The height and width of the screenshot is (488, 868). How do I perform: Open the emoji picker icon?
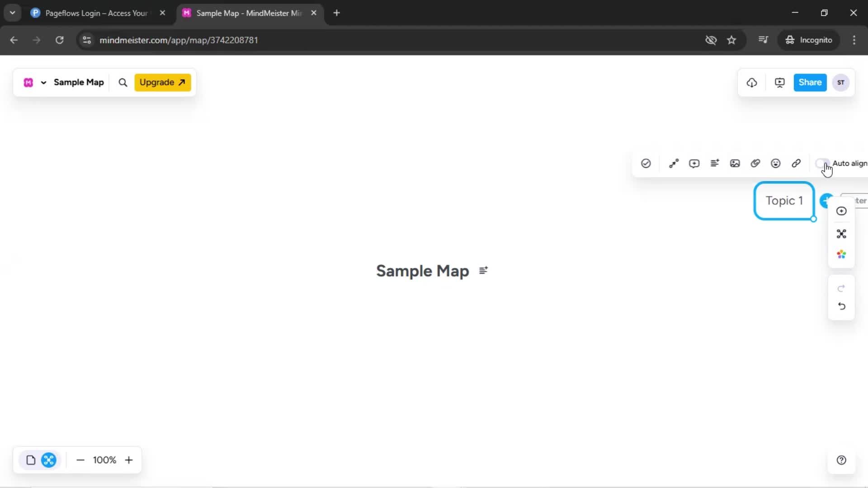tap(776, 164)
